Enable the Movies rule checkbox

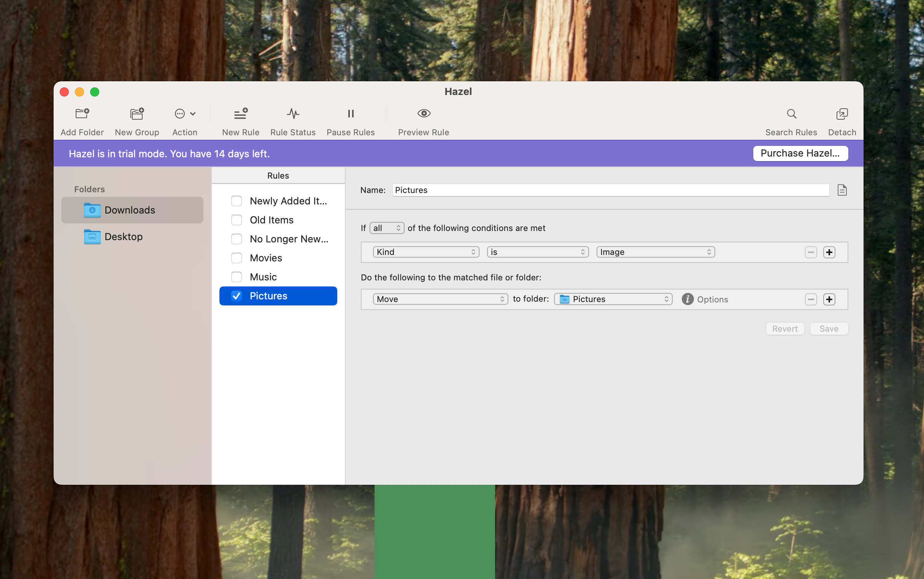point(237,258)
